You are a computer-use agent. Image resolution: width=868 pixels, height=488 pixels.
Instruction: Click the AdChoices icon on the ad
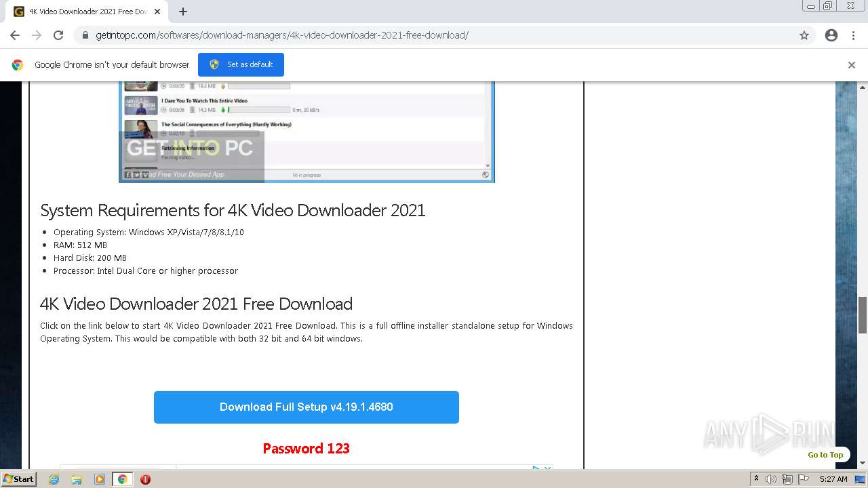[536, 468]
